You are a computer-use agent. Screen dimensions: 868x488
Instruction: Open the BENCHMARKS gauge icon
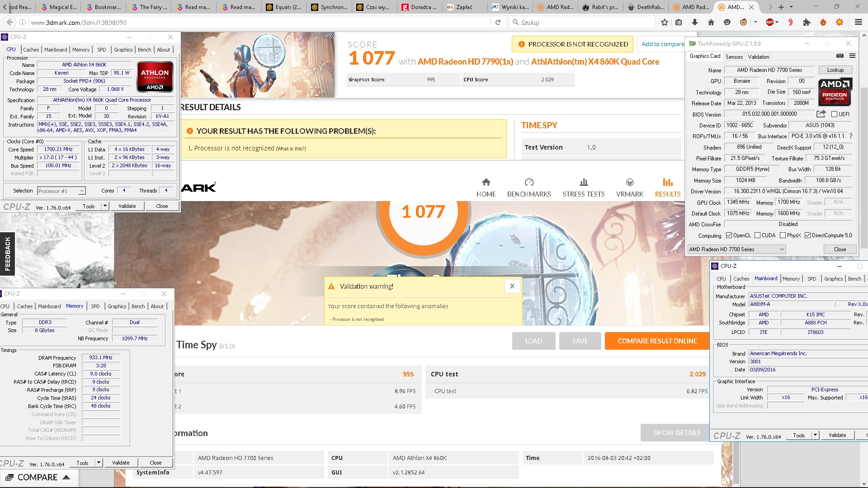529,182
